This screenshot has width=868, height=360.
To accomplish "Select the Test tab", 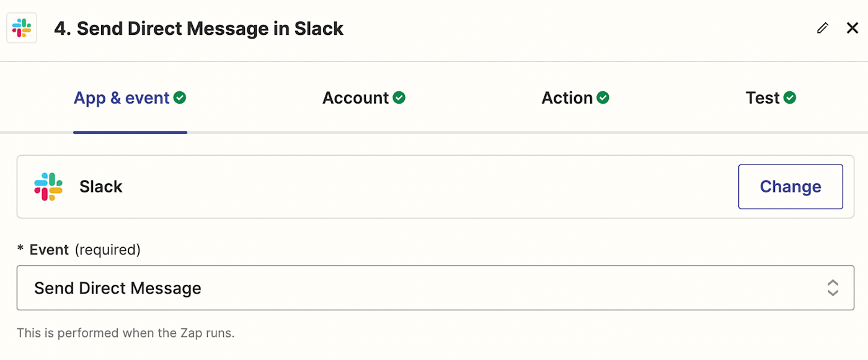I will 763,98.
